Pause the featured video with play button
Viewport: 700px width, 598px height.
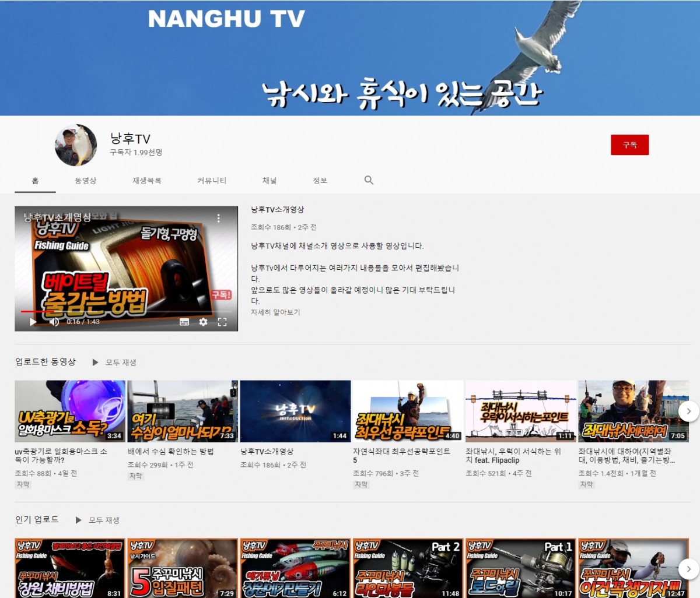(x=33, y=322)
